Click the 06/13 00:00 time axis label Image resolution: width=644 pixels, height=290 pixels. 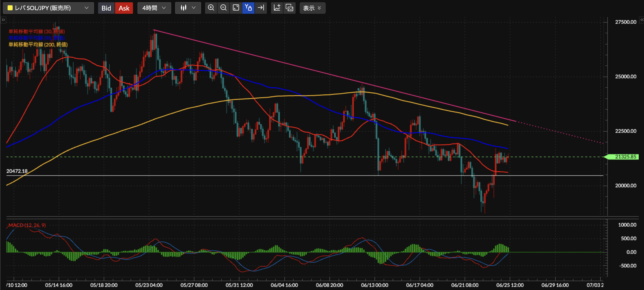coord(375,285)
